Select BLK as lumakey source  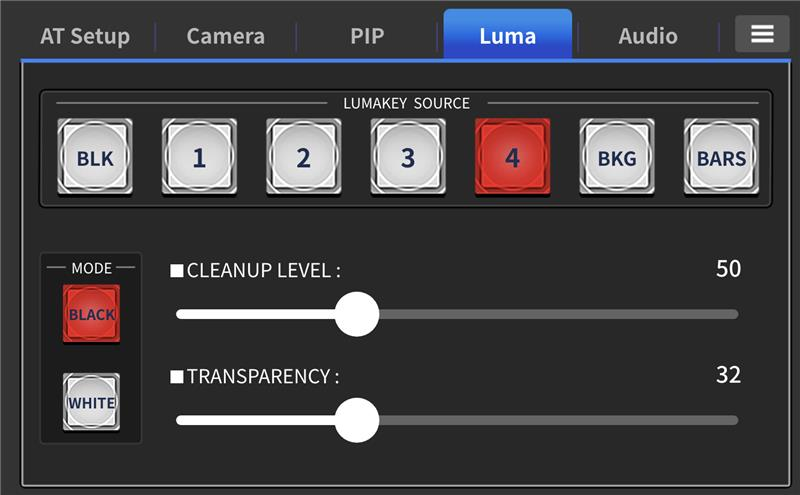point(95,157)
